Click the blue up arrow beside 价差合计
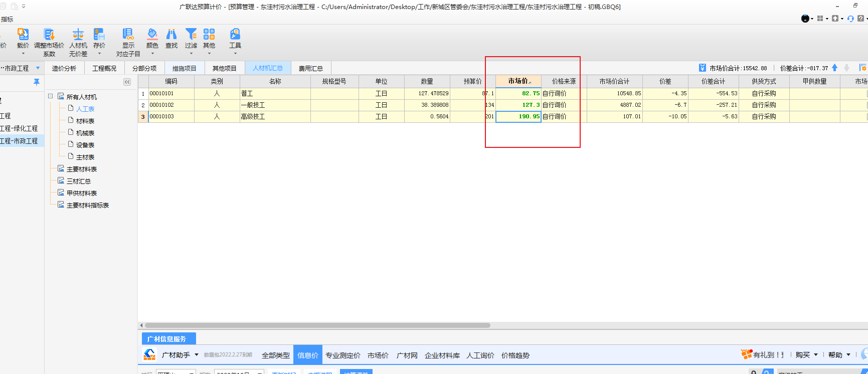 pos(835,68)
